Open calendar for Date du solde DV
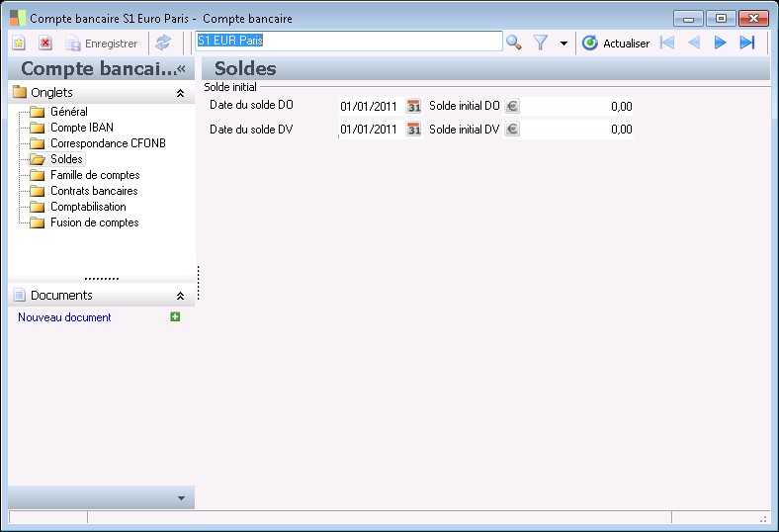This screenshot has height=532, width=779. [414, 130]
